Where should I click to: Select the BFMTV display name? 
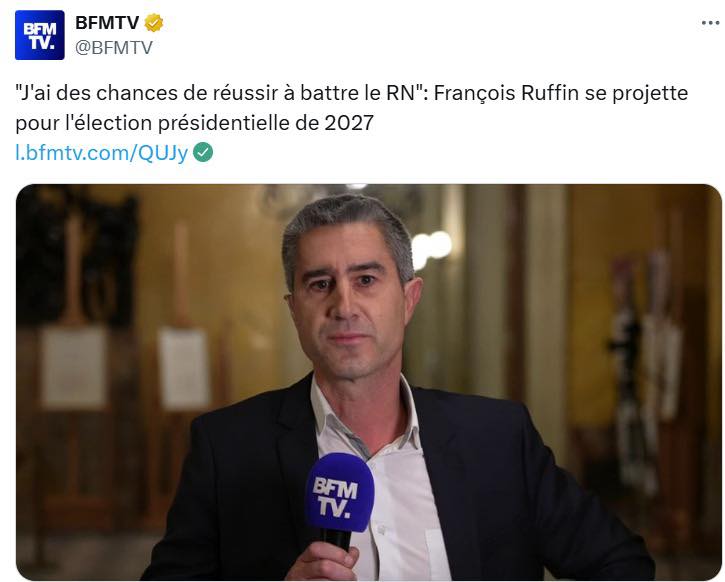pyautogui.click(x=107, y=23)
